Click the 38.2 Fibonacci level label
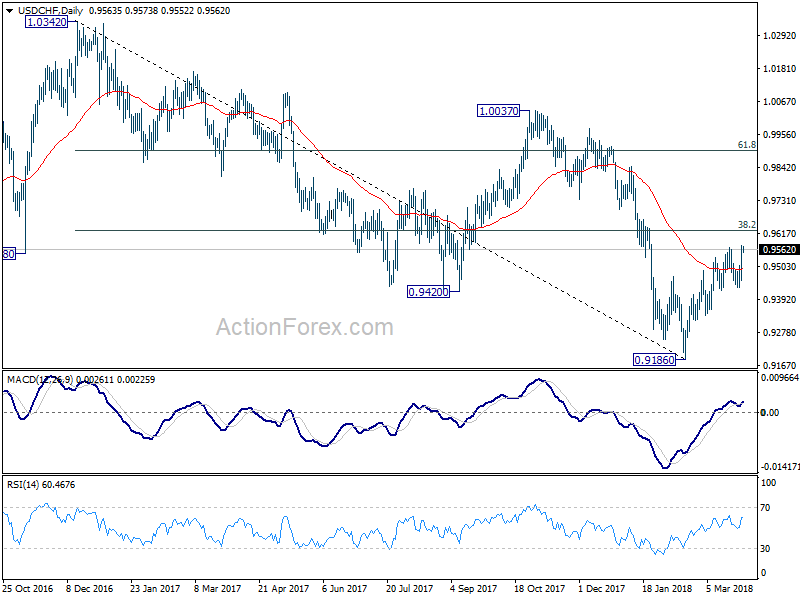Viewport: 800px width, 600px height. [x=746, y=224]
